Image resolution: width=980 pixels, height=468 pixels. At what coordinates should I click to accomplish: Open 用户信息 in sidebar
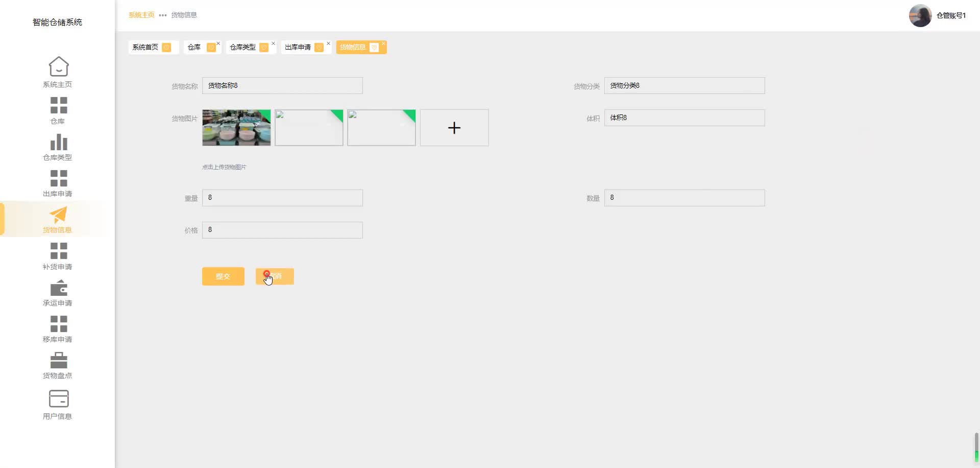pos(58,405)
